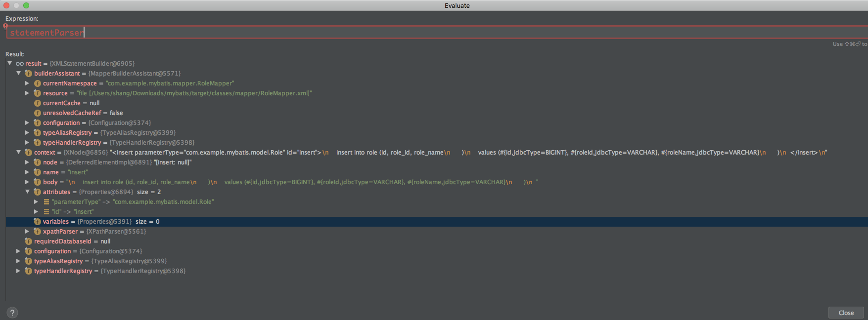Expand the currentNamespace entry
The width and height of the screenshot is (868, 320).
click(27, 83)
